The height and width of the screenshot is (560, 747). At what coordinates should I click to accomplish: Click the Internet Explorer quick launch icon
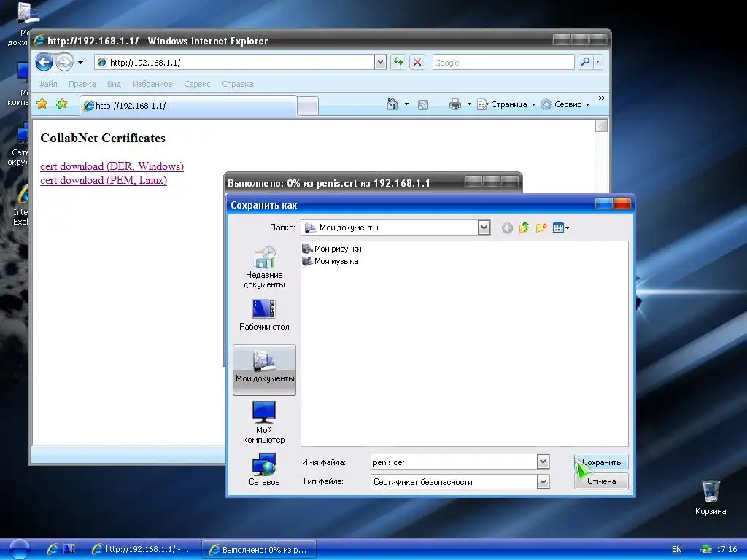pos(53,549)
